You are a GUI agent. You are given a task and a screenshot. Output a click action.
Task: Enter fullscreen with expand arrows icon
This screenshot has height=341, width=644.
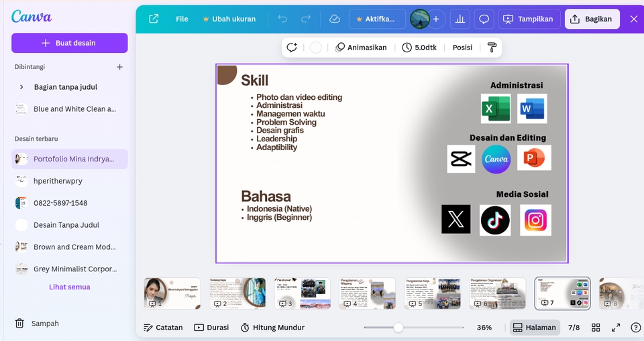[616, 328]
